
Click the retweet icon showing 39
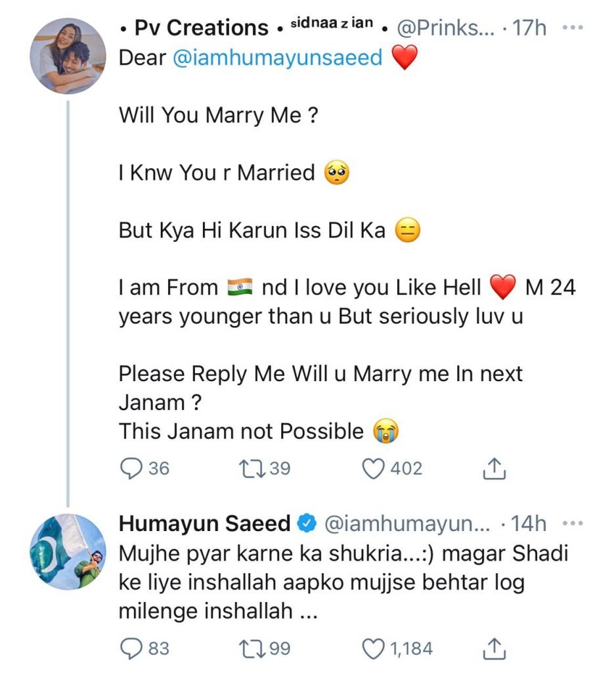tap(251, 468)
